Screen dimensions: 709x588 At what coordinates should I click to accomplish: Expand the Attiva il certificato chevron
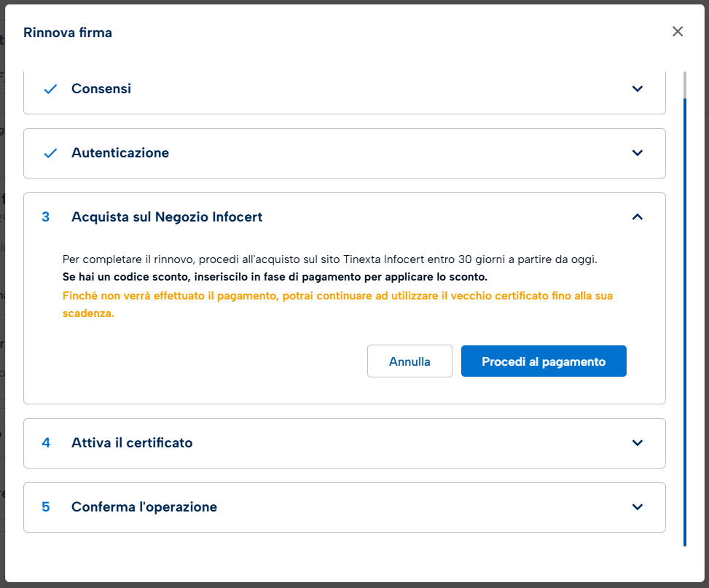(x=638, y=443)
